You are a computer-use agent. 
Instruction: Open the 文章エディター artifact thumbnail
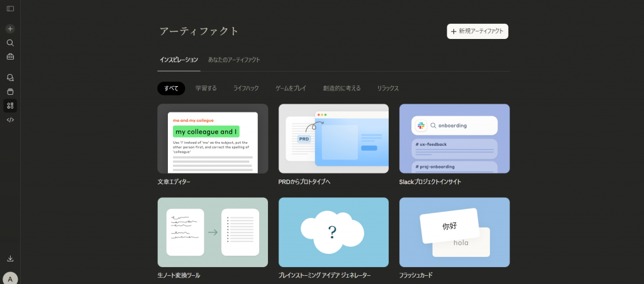point(213,139)
